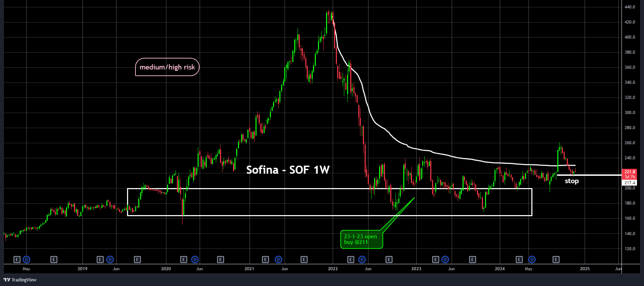Click the dividend marker near Jun 2019
Screen dimensions: 644x286
pyautogui.click(x=110, y=260)
